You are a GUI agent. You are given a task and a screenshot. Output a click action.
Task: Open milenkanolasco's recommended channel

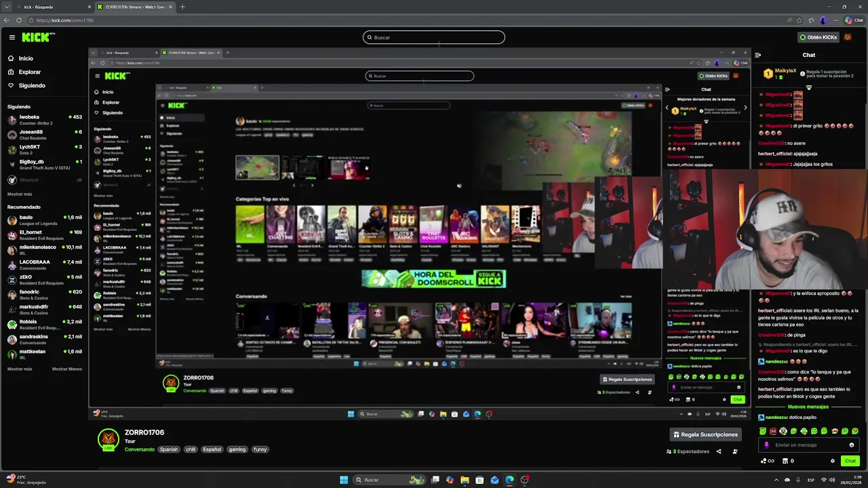click(44, 249)
